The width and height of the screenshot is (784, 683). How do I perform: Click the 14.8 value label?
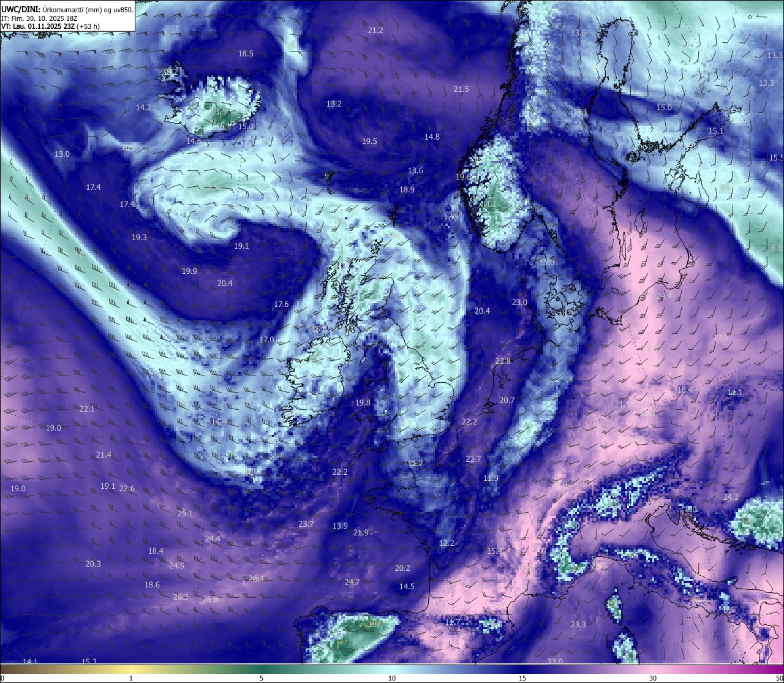(x=432, y=137)
